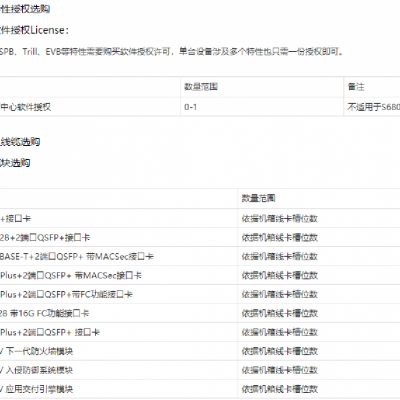Select the SPB、Trill、EVB license description paragraph
This screenshot has width=400, height=400.
172,52
